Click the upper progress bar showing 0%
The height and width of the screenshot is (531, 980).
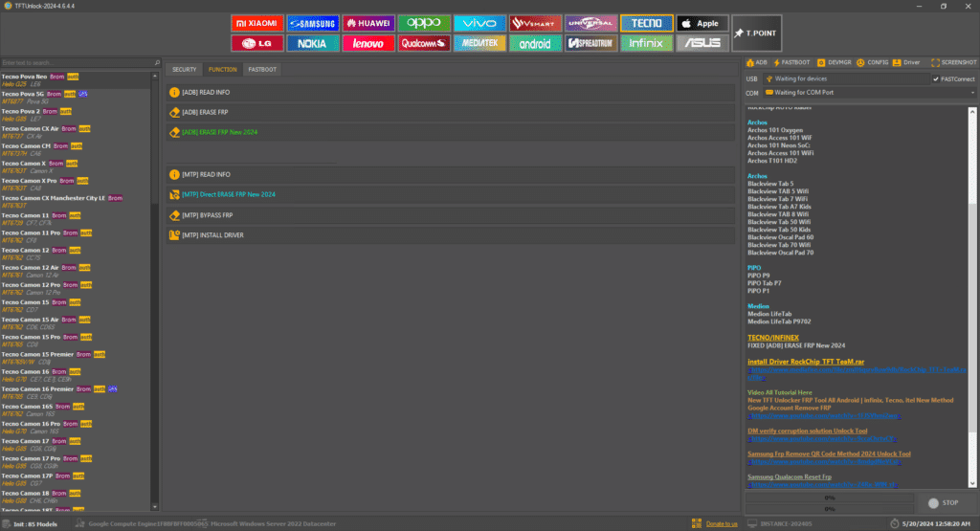(830, 498)
